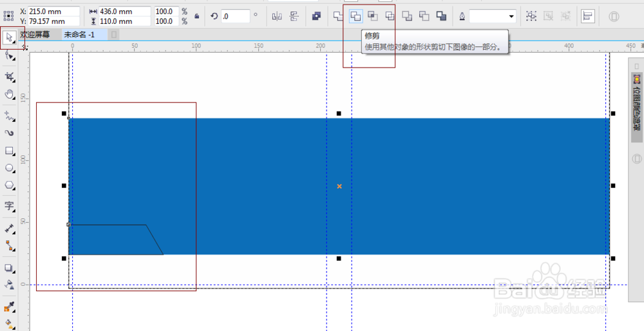This screenshot has height=331, width=644.
Task: Select the Freehand drawing tool
Action: pos(9,116)
